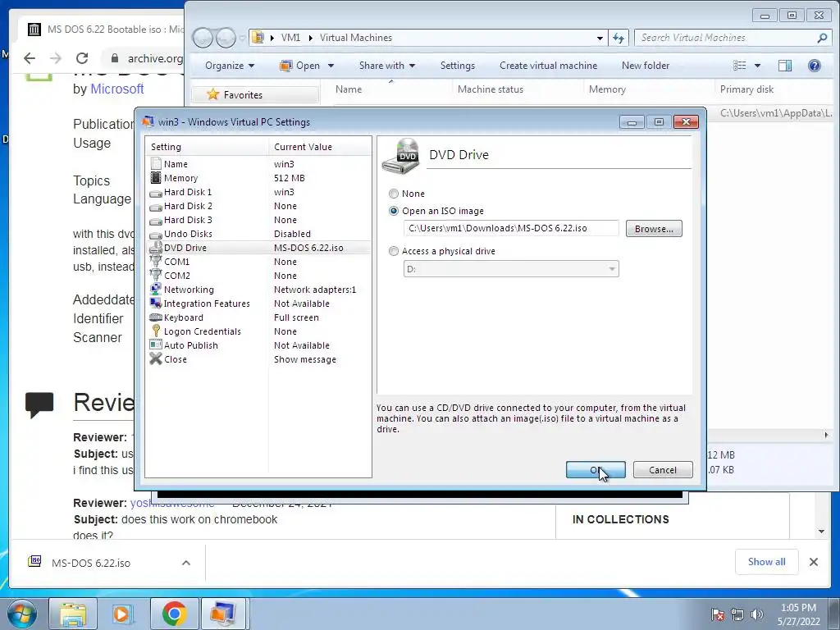Click network tray icon

tap(737, 614)
